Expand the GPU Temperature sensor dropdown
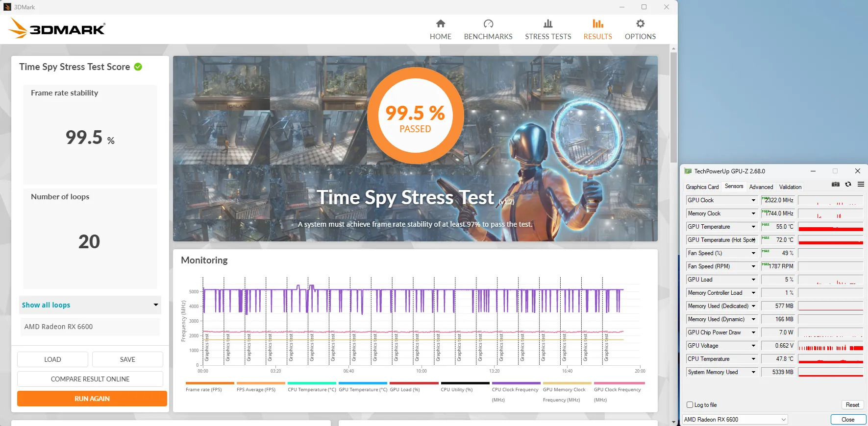The height and width of the screenshot is (426, 868). coord(753,227)
